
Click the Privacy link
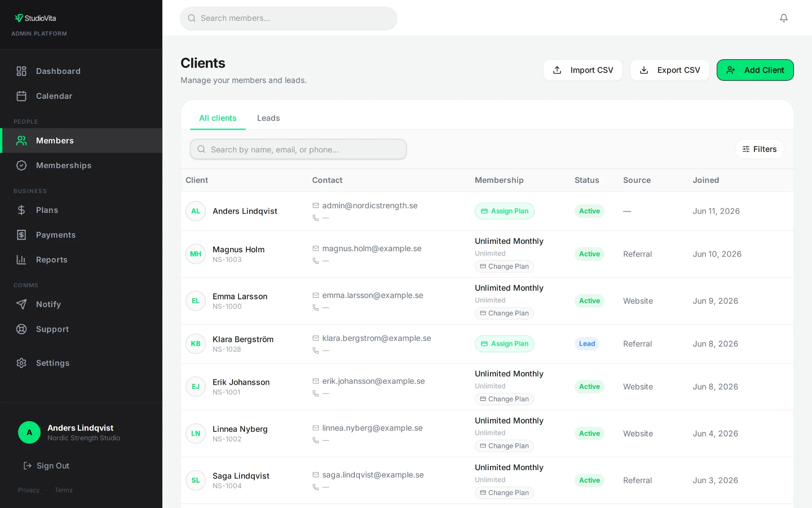(29, 490)
